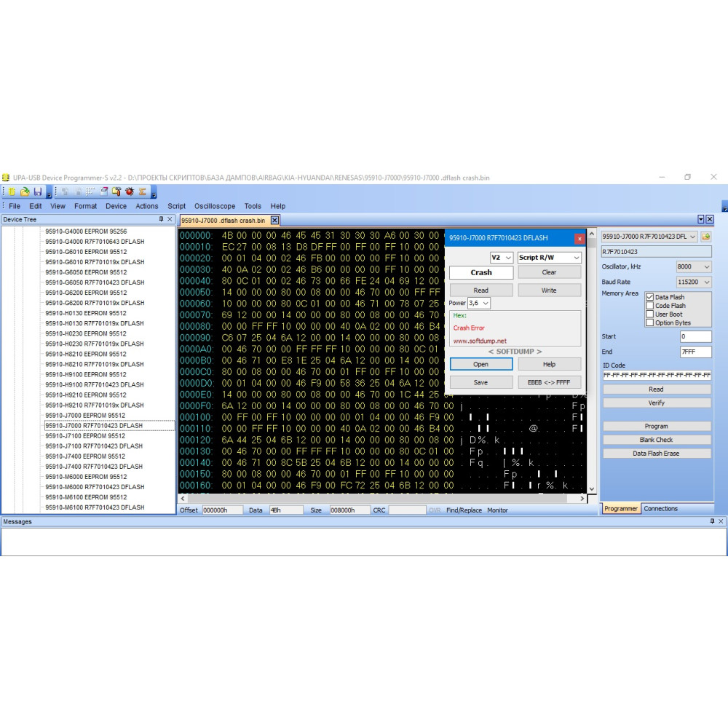Click the Write button in script dialog

point(549,290)
